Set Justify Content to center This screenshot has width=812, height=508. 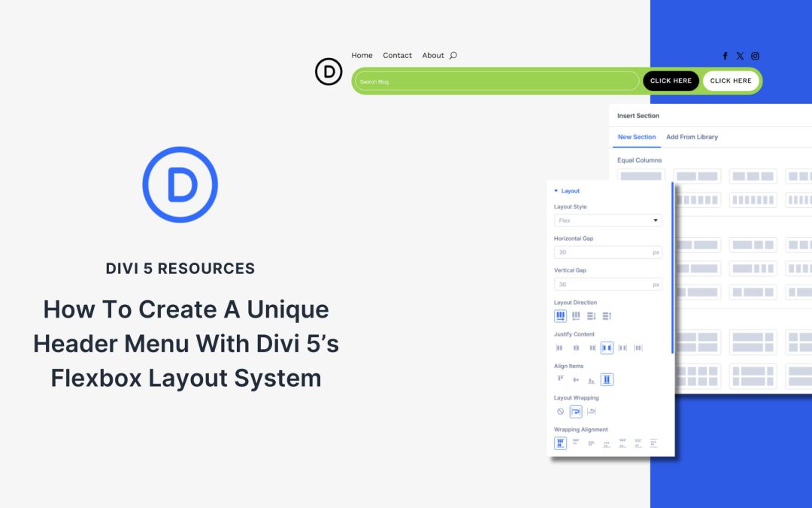576,348
